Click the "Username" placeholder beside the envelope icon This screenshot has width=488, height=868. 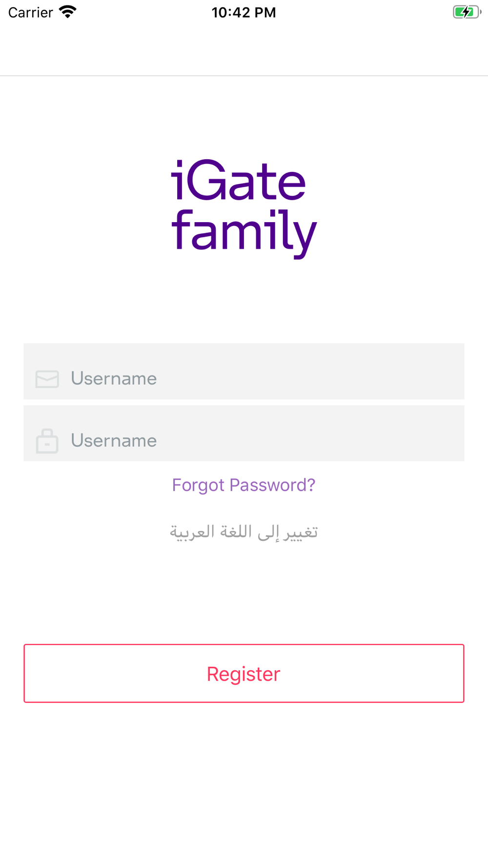(x=114, y=378)
